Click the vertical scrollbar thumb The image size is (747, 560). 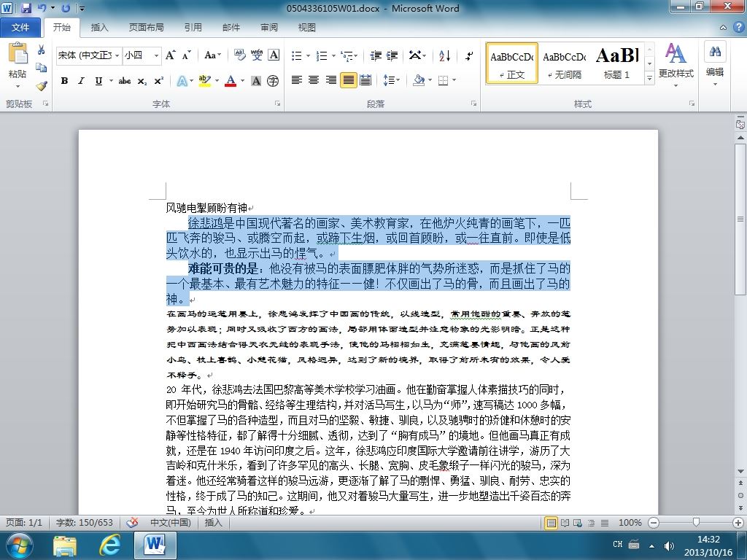tap(740, 219)
